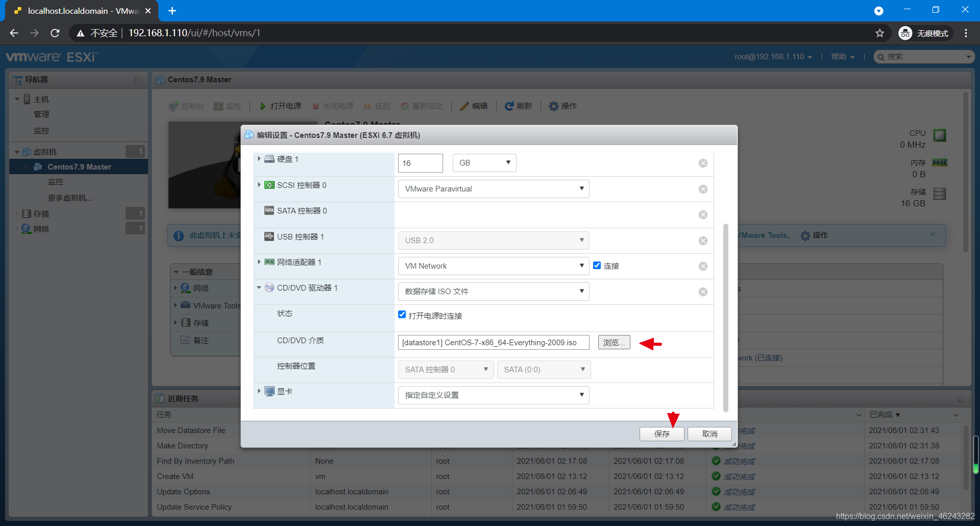Select 网络 in the navigator tree
This screenshot has height=526, width=980.
41,229
